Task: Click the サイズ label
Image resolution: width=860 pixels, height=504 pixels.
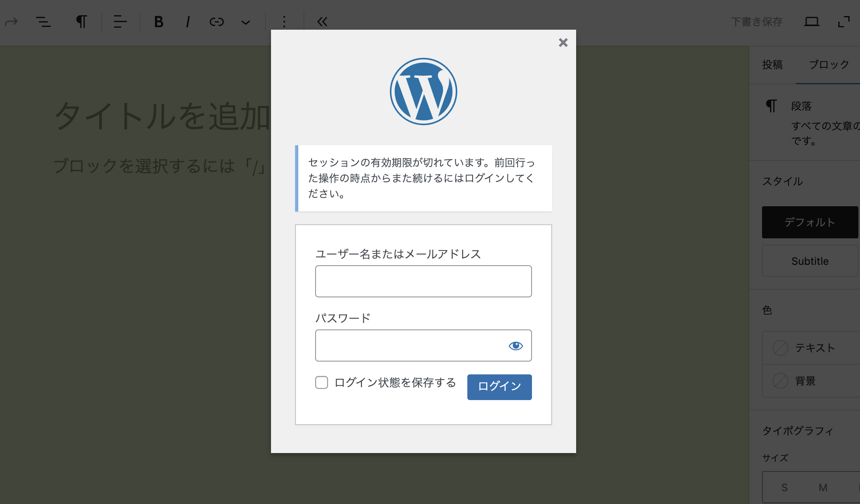Action: [775, 458]
